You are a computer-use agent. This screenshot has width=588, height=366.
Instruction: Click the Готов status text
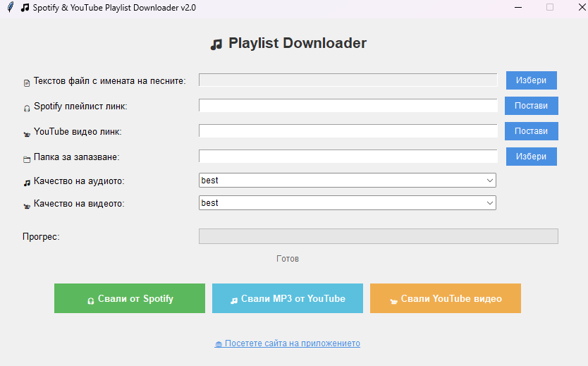pos(288,259)
